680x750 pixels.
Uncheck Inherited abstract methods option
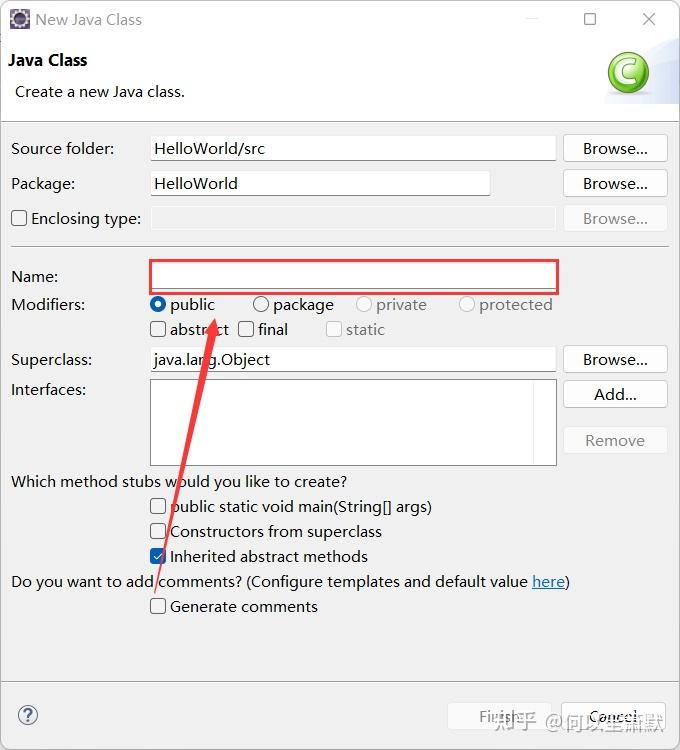click(158, 556)
